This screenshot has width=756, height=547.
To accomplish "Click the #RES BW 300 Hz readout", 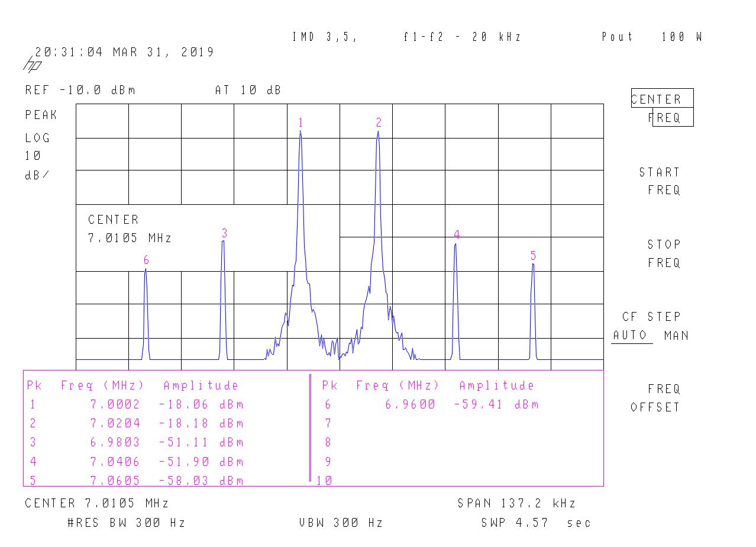I will coord(127,523).
